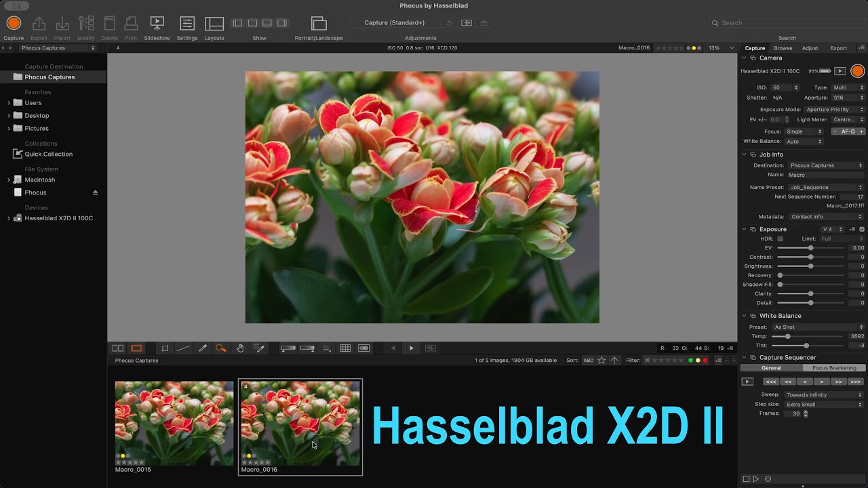Click next image arrow in viewer toolbar
Viewport: 868px width, 488px height.
tap(411, 348)
